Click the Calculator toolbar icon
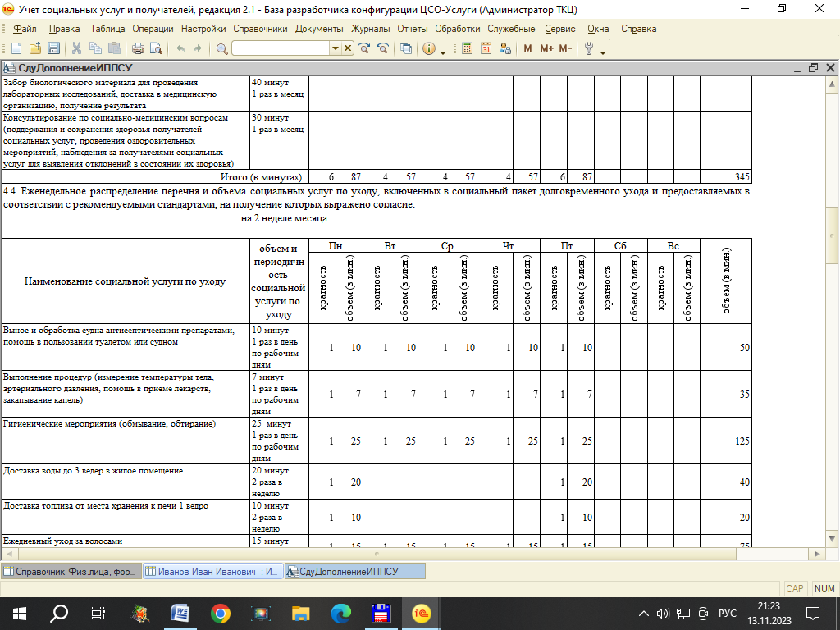The image size is (840, 630). pos(468,48)
